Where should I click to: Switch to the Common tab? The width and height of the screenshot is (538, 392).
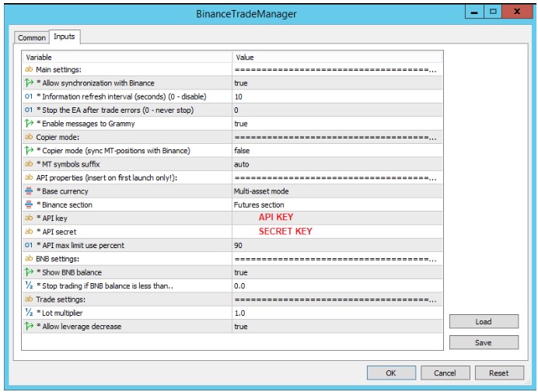32,37
